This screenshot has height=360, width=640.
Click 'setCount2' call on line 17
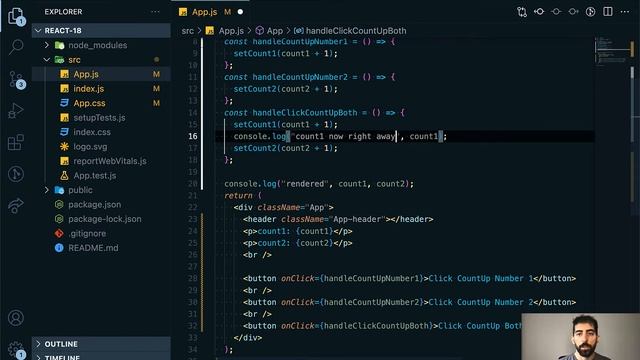coord(255,148)
